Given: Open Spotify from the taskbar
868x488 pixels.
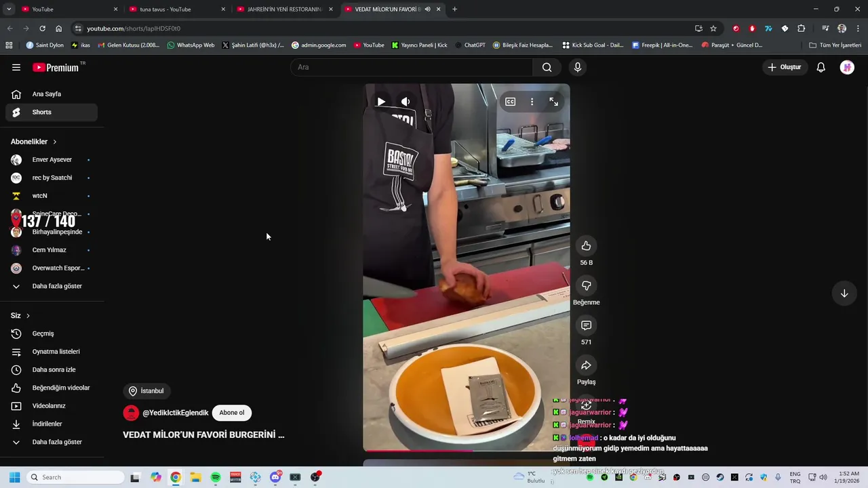Looking at the screenshot, I should pos(216,477).
